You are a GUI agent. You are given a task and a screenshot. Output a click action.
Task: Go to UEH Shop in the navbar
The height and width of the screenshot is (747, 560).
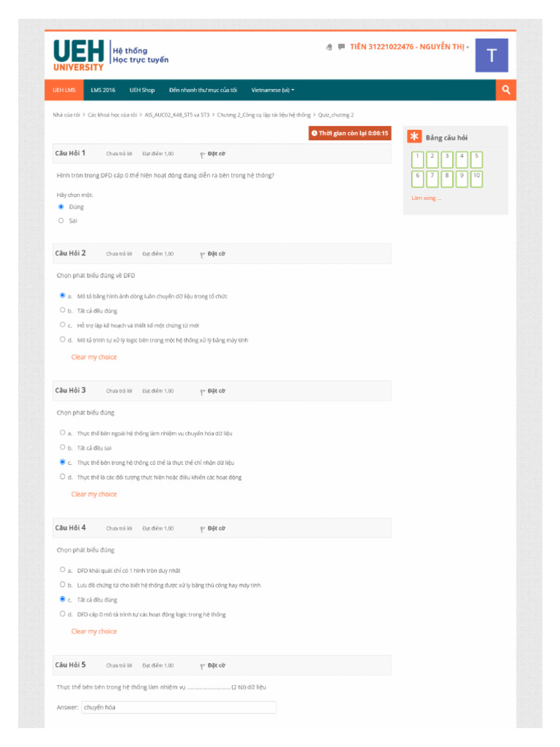pyautogui.click(x=142, y=90)
